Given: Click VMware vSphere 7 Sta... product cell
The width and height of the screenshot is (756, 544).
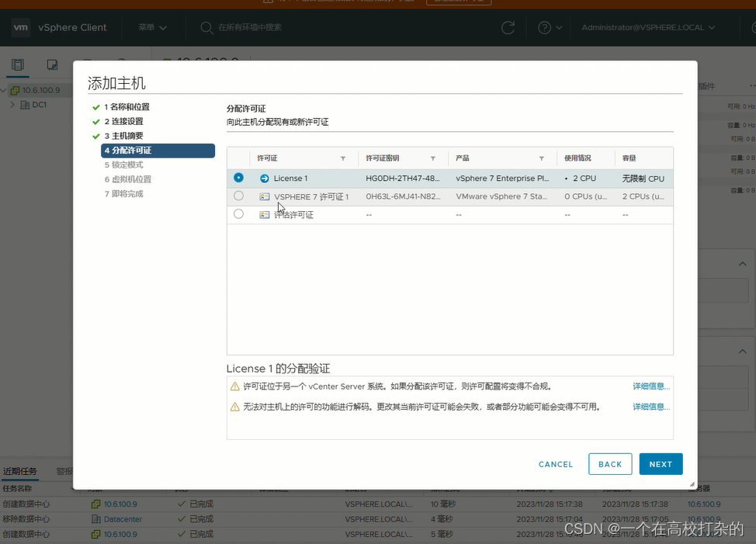Looking at the screenshot, I should [x=501, y=196].
